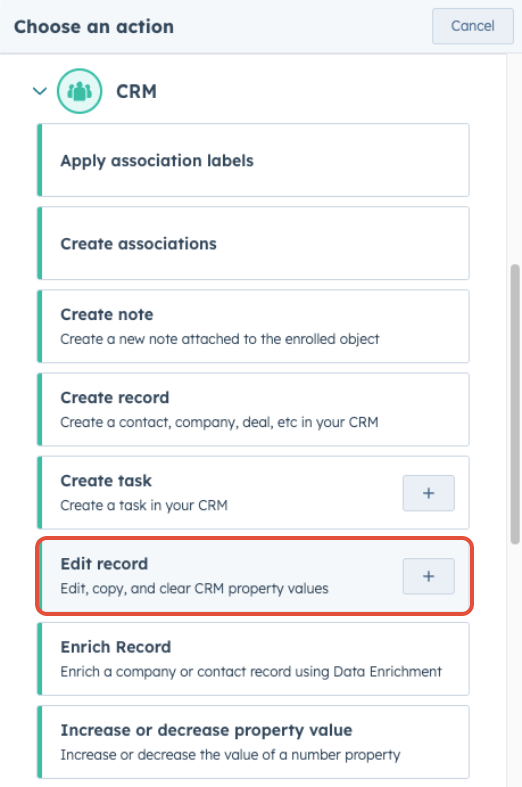Click 'Enrich a company or contact record' text

[251, 672]
